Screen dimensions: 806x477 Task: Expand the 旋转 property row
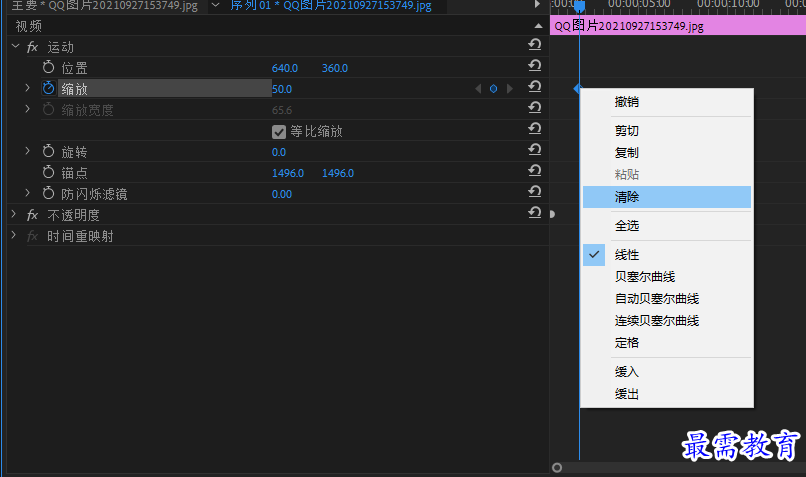(27, 152)
